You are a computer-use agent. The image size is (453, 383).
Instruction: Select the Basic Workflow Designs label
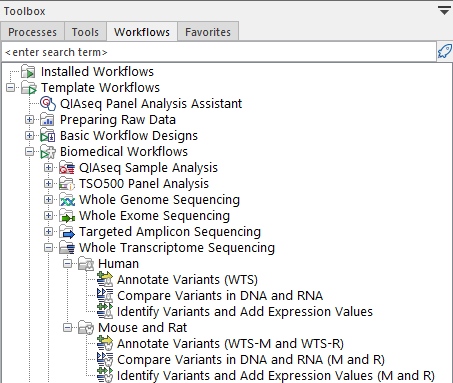[x=129, y=136]
